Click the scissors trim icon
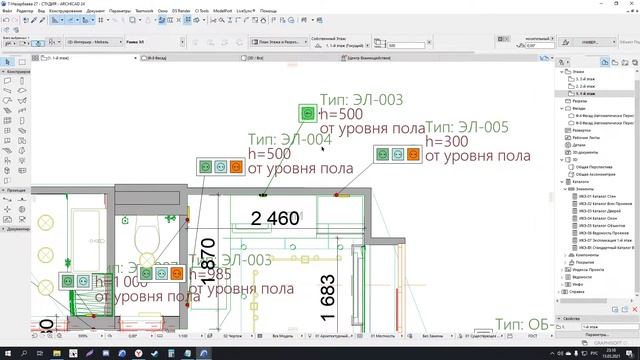 coord(213,20)
